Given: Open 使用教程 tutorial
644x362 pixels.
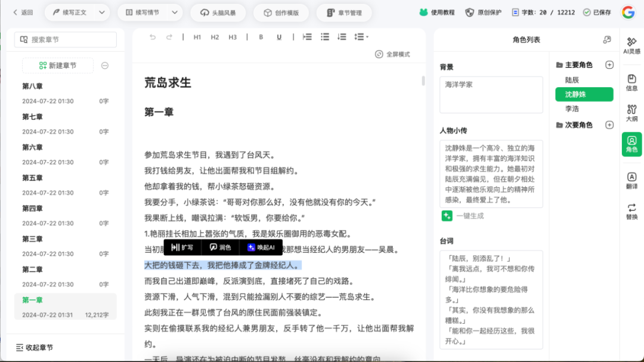Looking at the screenshot, I should coord(437,13).
